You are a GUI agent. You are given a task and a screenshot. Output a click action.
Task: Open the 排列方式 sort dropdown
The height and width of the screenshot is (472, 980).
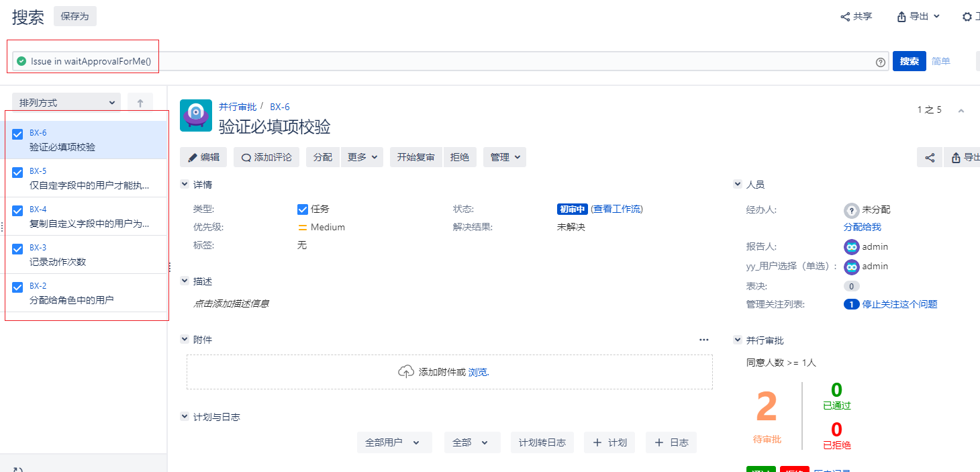[x=66, y=103]
